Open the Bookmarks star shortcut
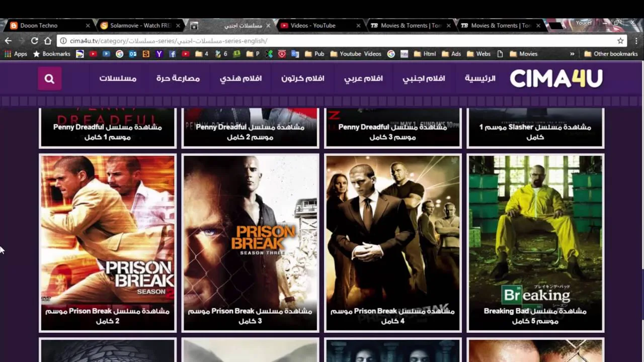The height and width of the screenshot is (362, 644). tap(52, 54)
